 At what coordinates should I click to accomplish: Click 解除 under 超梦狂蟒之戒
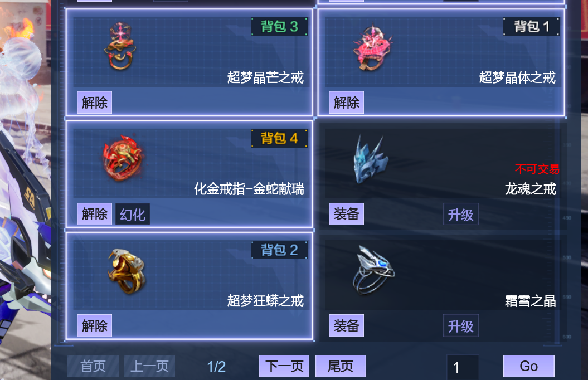click(x=95, y=325)
